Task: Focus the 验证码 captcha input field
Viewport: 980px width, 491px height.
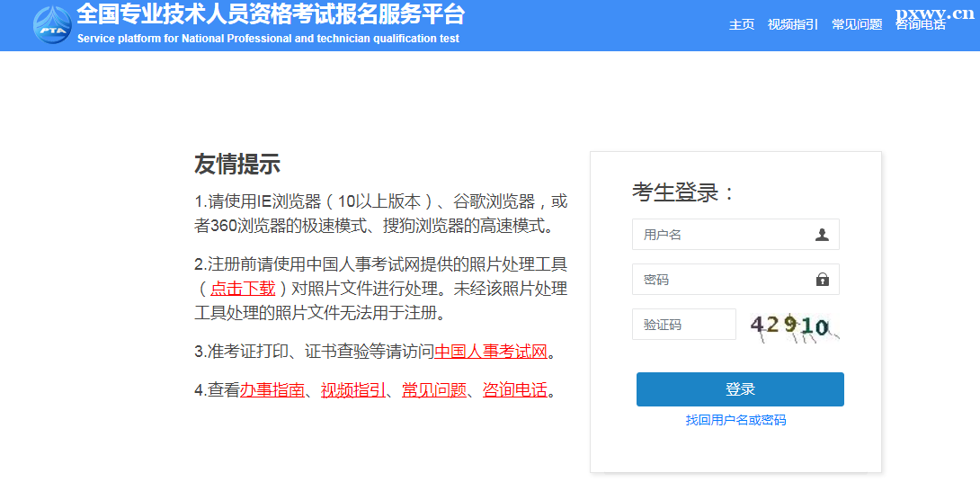Action: [x=683, y=325]
